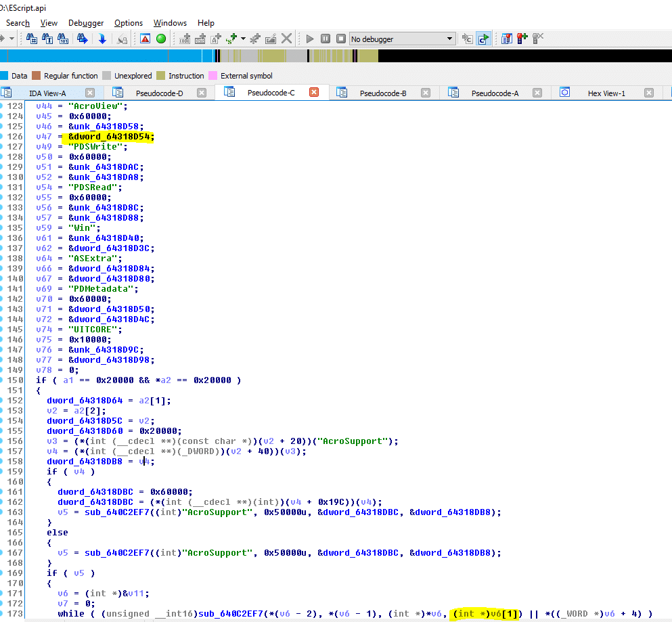The height and width of the screenshot is (622, 672).
Task: Pause process with the pause button
Action: (x=326, y=39)
